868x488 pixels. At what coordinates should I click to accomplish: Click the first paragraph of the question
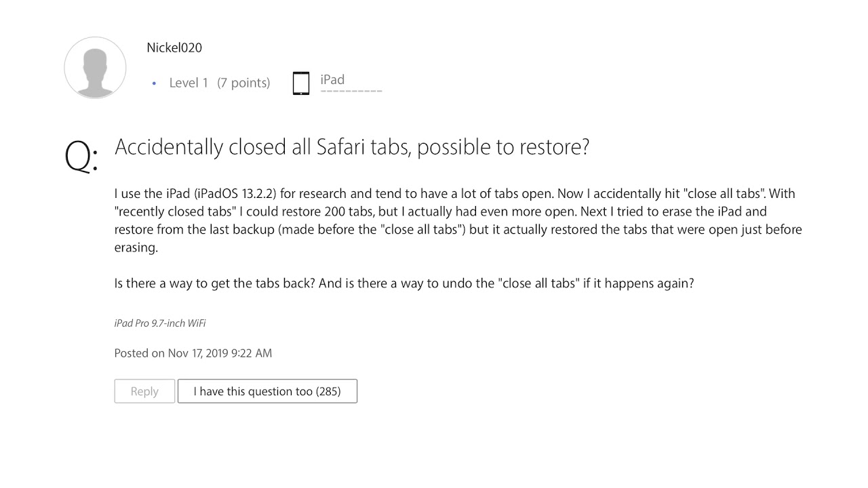[458, 221]
